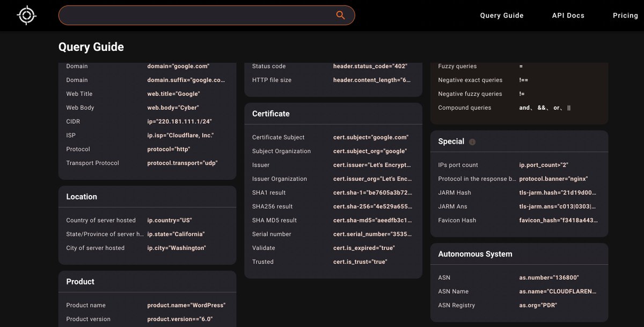The image size is (644, 327).
Task: Click favicon_hash query example
Action: tap(558, 221)
